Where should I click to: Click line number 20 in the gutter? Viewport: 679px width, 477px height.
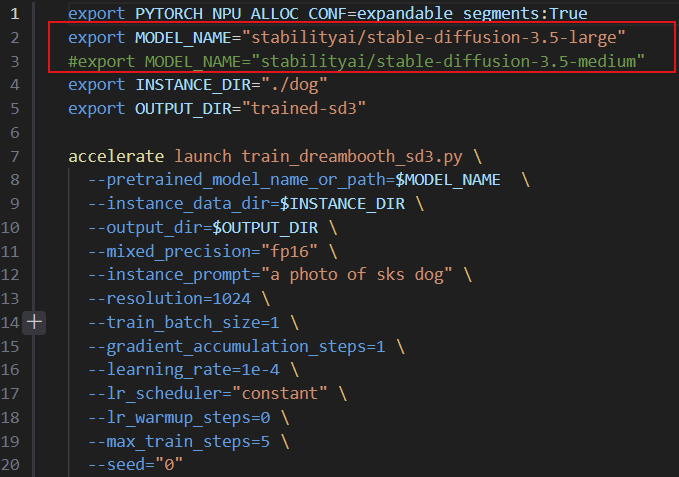click(10, 464)
